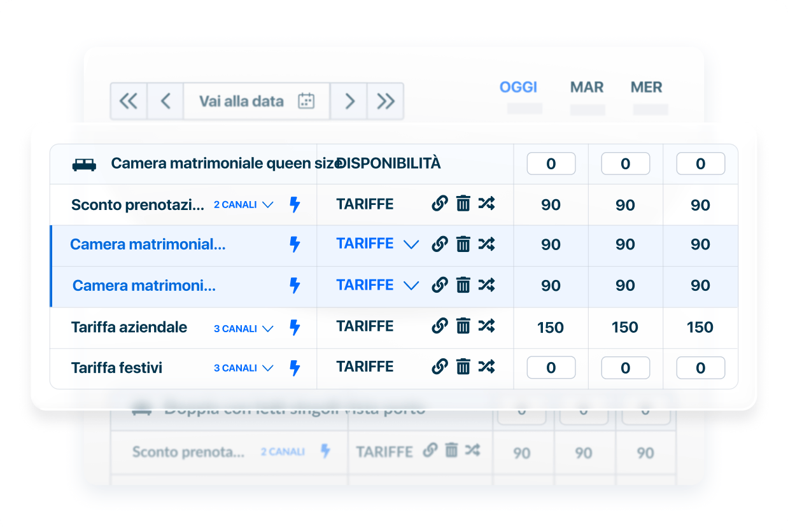Expand 2 CANALI dropdown for Sconto prenotazi
The width and height of the screenshot is (788, 532).
click(x=244, y=205)
